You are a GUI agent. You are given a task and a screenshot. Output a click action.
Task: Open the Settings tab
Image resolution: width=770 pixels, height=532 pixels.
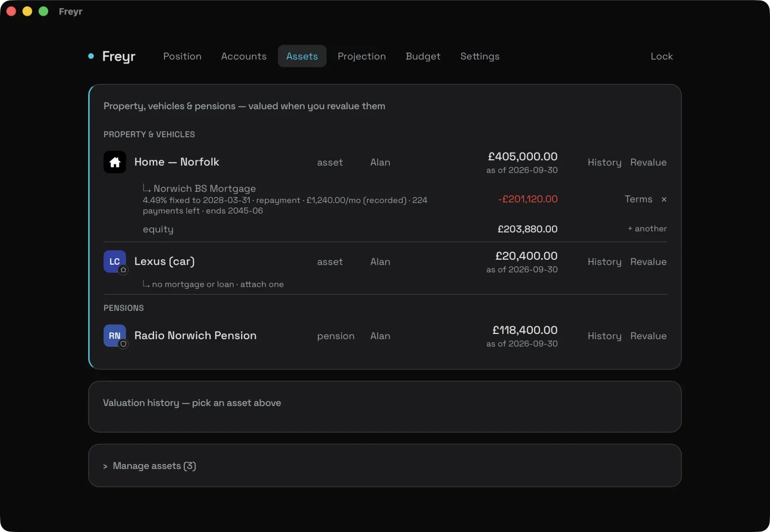[x=480, y=56]
